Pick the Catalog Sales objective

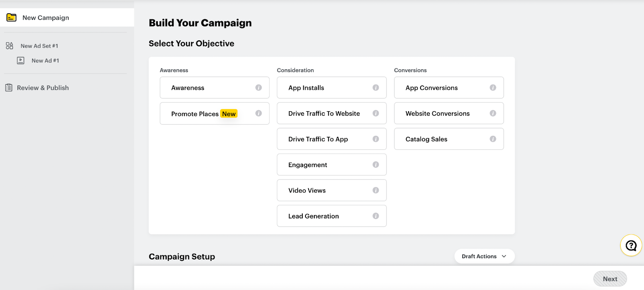click(x=449, y=139)
